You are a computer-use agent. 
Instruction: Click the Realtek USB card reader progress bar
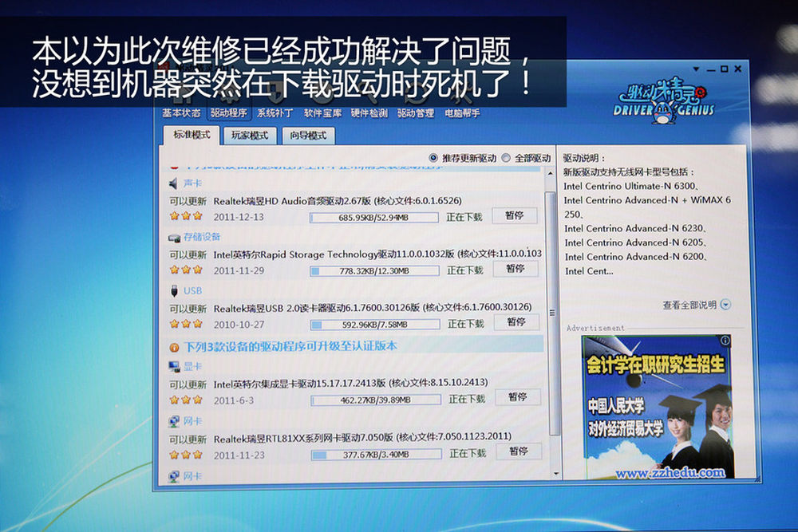(x=374, y=325)
